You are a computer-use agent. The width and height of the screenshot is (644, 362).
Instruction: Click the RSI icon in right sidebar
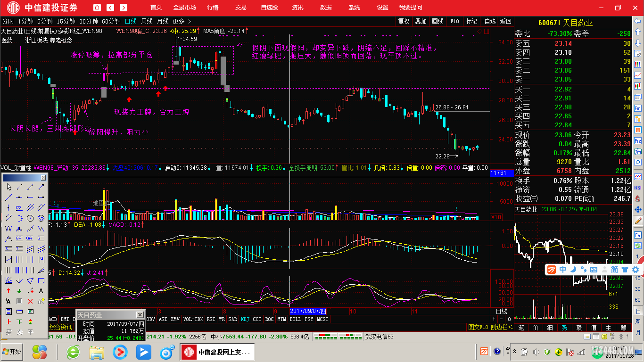coord(638,187)
